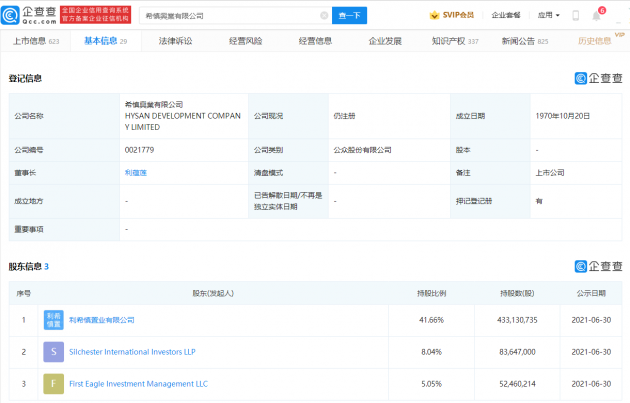Open the mobile phone app icon
Screen dimensions: 630x403
[x=575, y=16]
